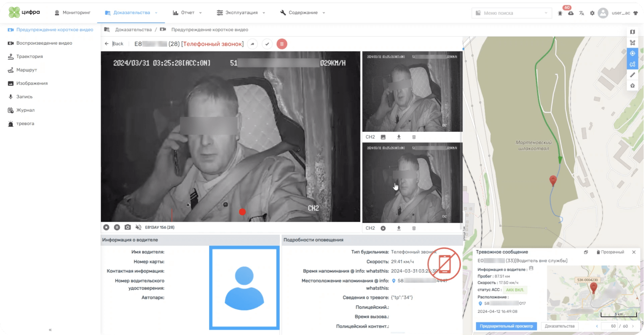
Task: Delete the first CH2 thumbnail clip
Action: pyautogui.click(x=414, y=137)
